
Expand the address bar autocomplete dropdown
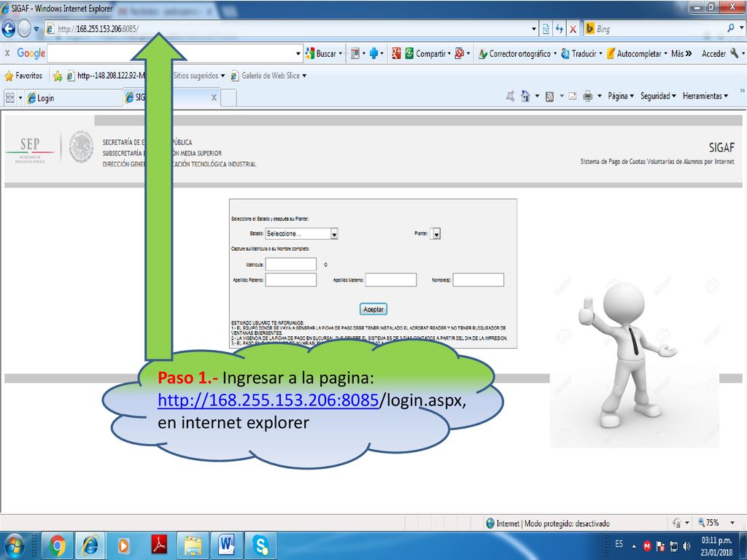click(533, 29)
